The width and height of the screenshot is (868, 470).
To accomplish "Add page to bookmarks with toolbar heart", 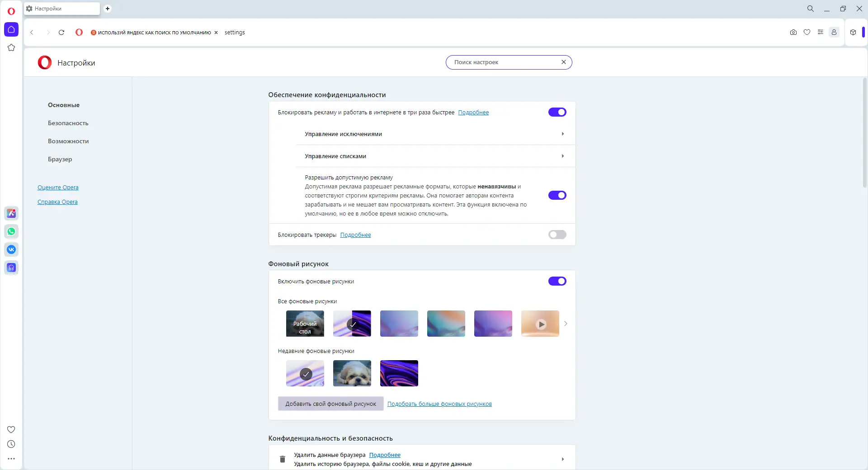I will 807,33.
